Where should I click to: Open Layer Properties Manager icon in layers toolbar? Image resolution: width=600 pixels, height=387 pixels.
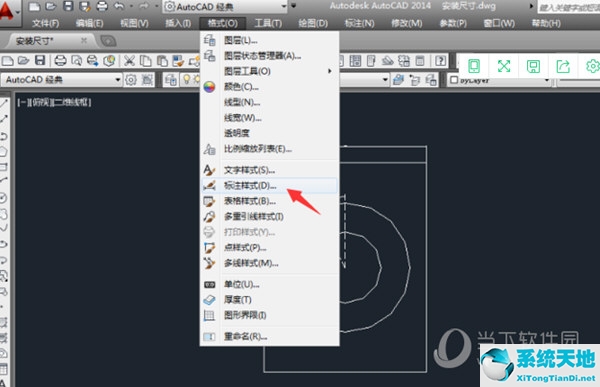coord(170,80)
